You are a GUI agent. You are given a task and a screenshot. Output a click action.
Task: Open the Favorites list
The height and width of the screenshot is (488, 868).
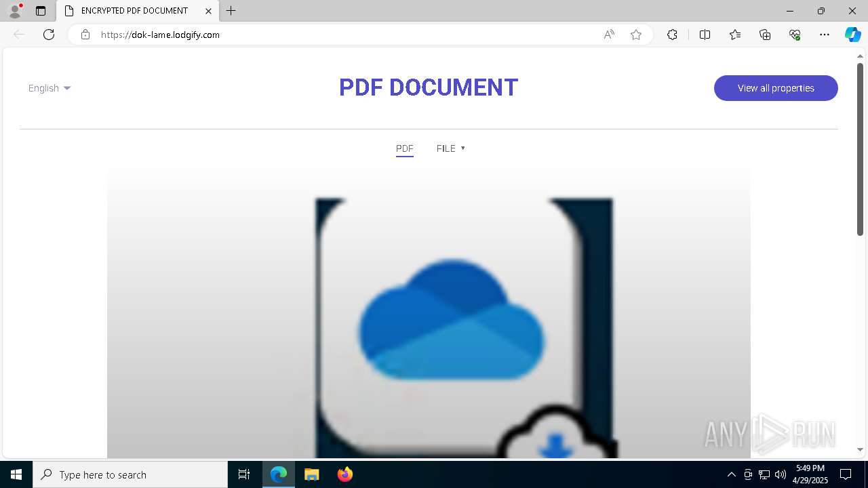click(x=735, y=35)
